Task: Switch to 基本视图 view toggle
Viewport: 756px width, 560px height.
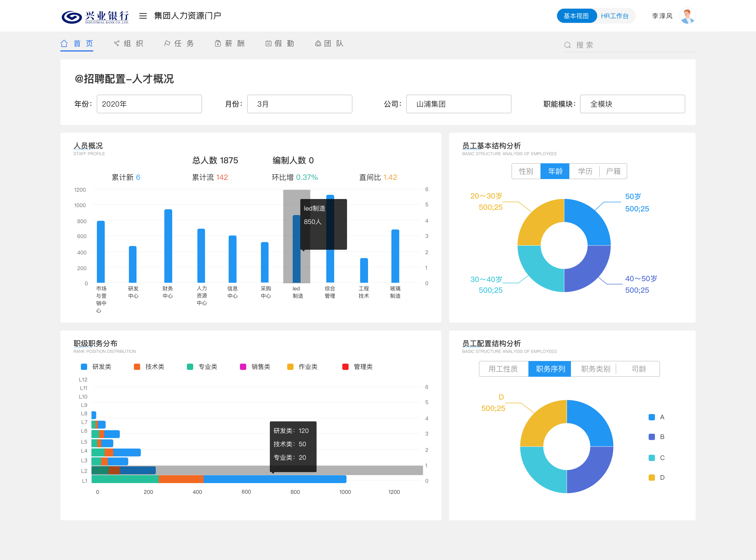Action: coord(576,16)
